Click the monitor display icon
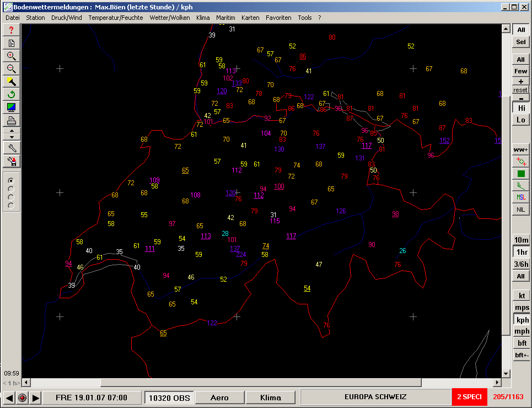This screenshot has height=408, width=532. [x=11, y=107]
